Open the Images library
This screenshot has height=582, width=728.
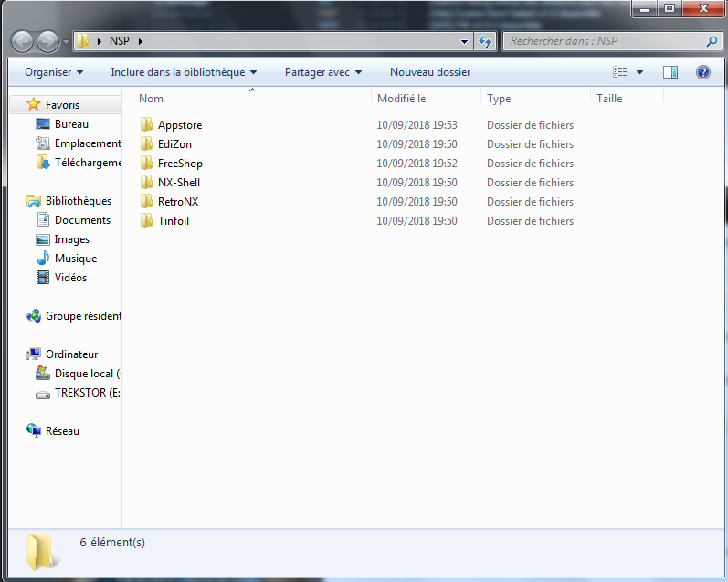(72, 239)
